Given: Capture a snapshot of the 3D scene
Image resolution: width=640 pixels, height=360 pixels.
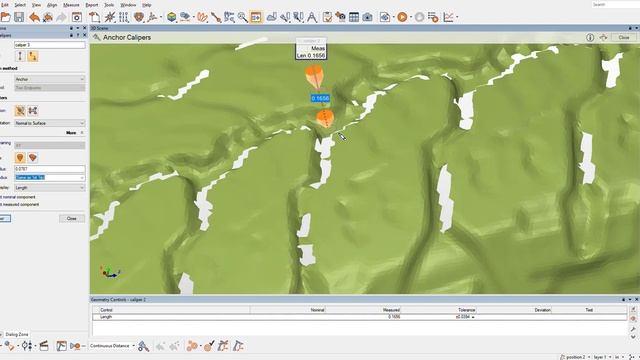Looking at the screenshot, I should [76, 17].
